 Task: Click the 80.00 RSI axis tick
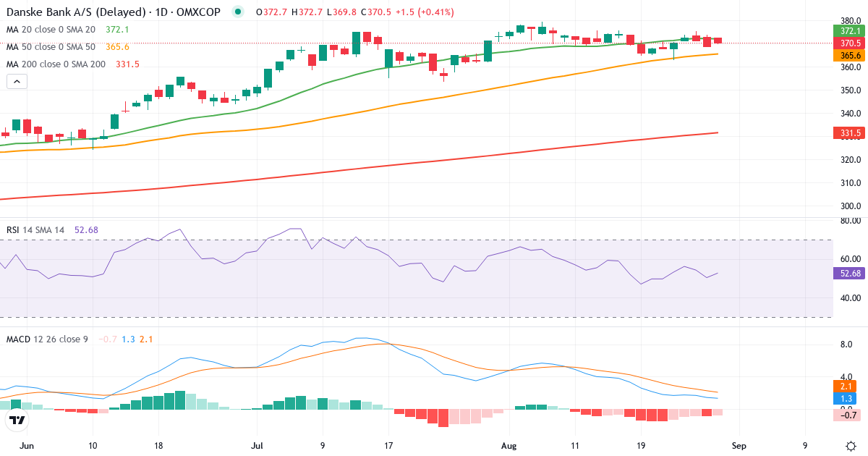(x=851, y=221)
